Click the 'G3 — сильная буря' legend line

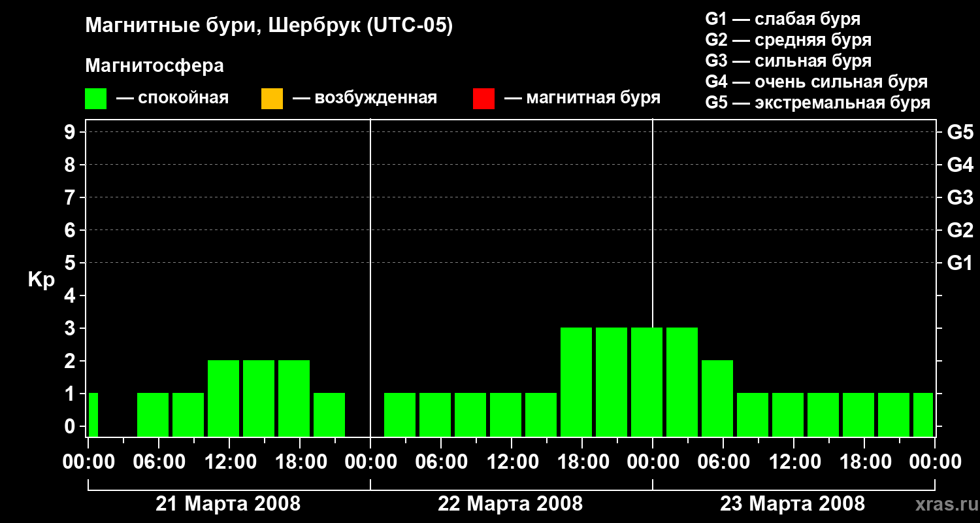coord(789,61)
